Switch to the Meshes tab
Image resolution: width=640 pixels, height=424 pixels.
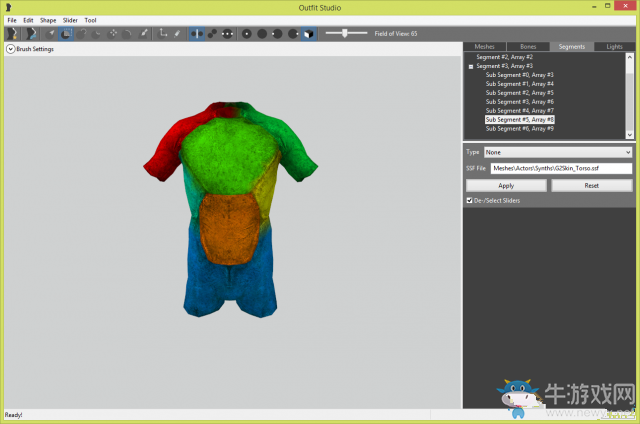pos(484,47)
